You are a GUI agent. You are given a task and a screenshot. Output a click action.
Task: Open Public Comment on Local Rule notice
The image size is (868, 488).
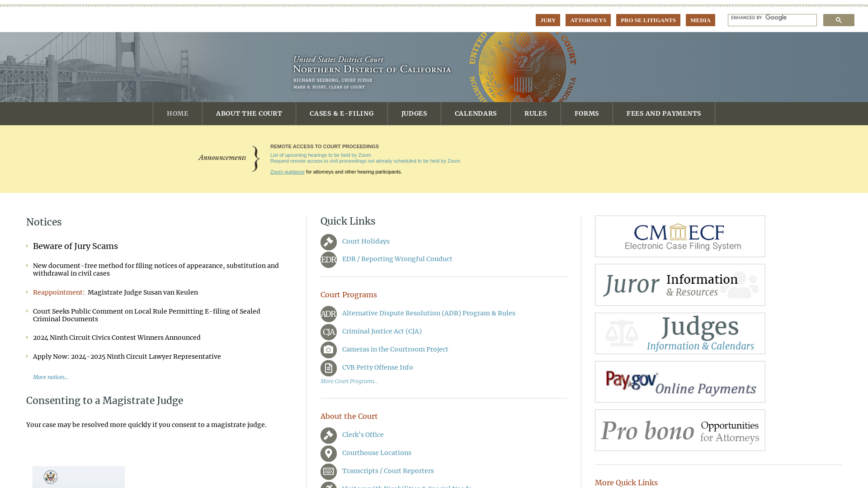146,315
